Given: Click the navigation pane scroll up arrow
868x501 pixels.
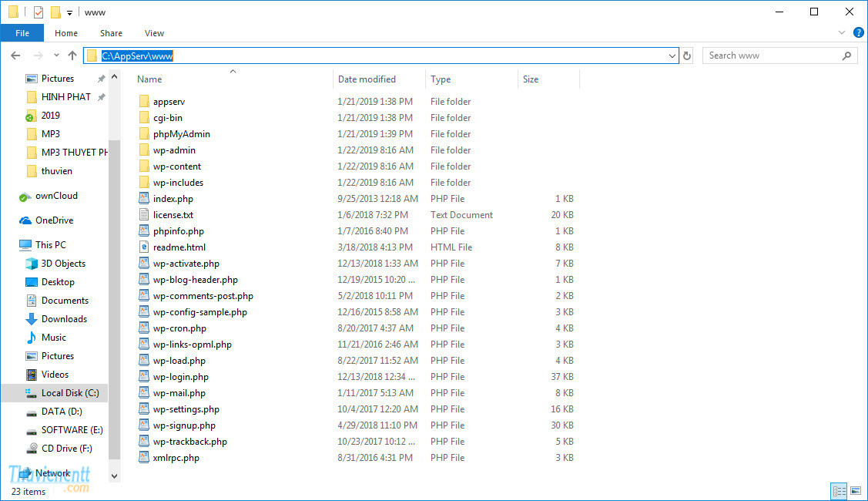Looking at the screenshot, I should [x=115, y=76].
